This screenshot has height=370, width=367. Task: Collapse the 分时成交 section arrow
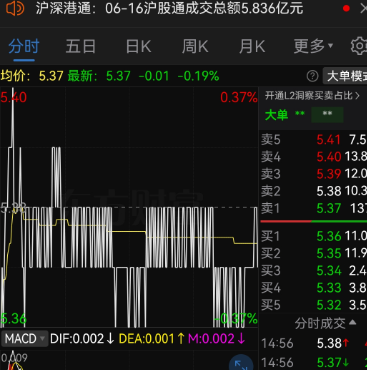tap(352, 323)
